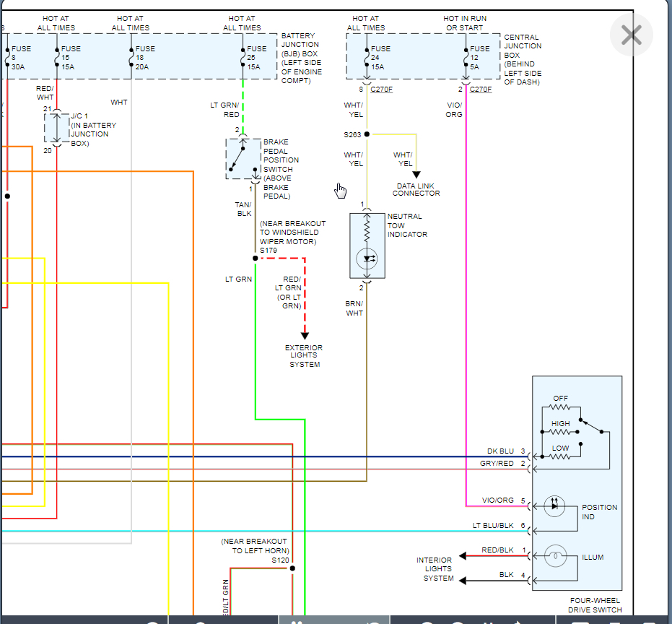Click the Exterior Lights System label
The image size is (672, 624).
[x=304, y=356]
